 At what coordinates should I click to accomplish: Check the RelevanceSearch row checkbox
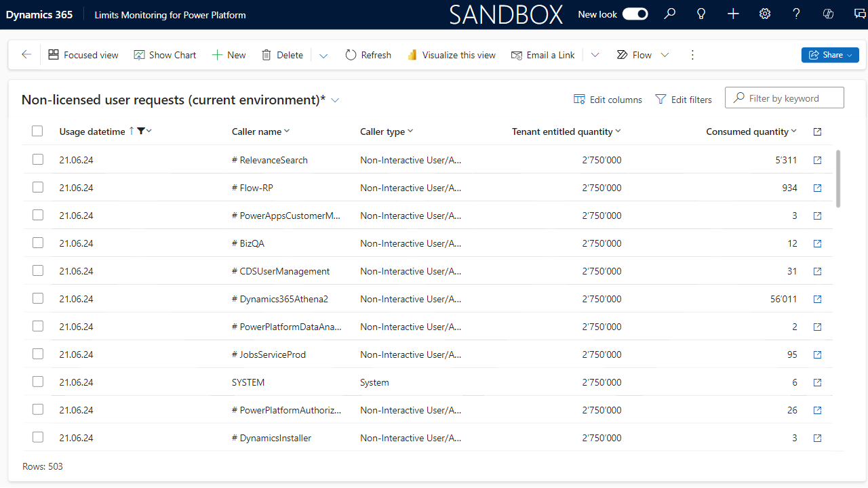point(37,159)
